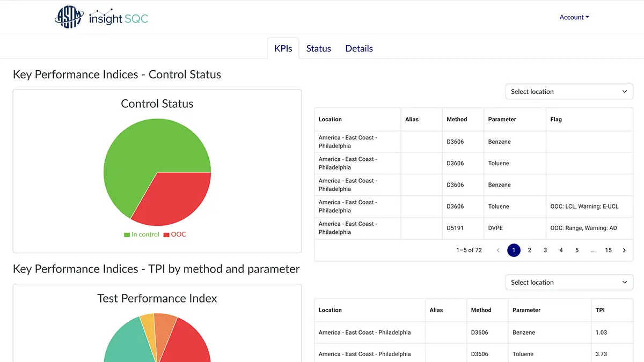644x362 pixels.
Task: Click Toluene in the row with TPI 3.73
Action: pyautogui.click(x=523, y=354)
